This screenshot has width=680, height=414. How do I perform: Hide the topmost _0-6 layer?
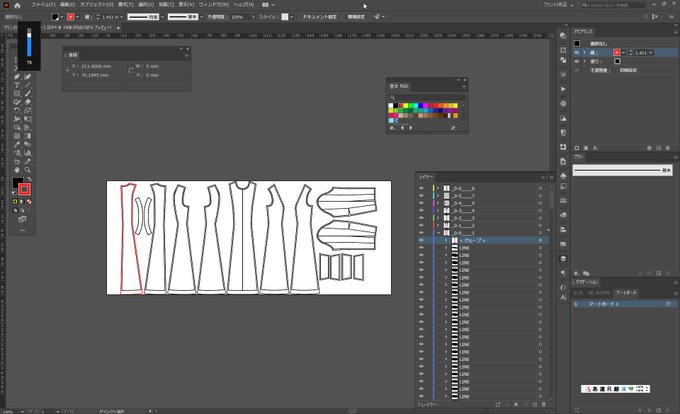coord(421,188)
